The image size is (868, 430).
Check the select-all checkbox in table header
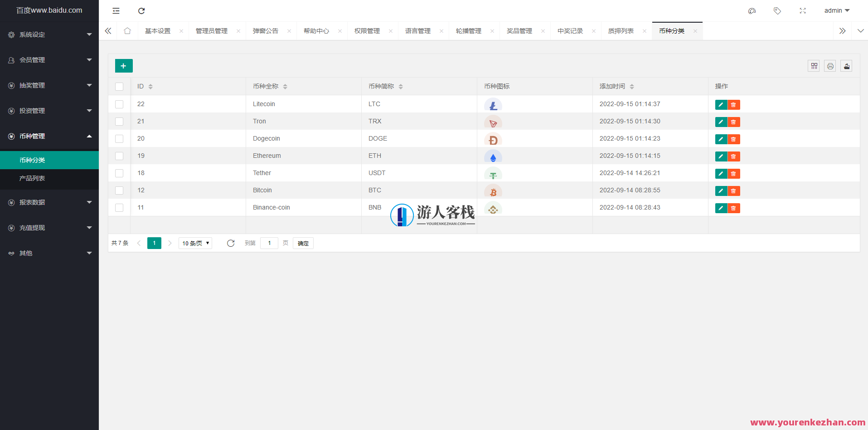pos(119,86)
